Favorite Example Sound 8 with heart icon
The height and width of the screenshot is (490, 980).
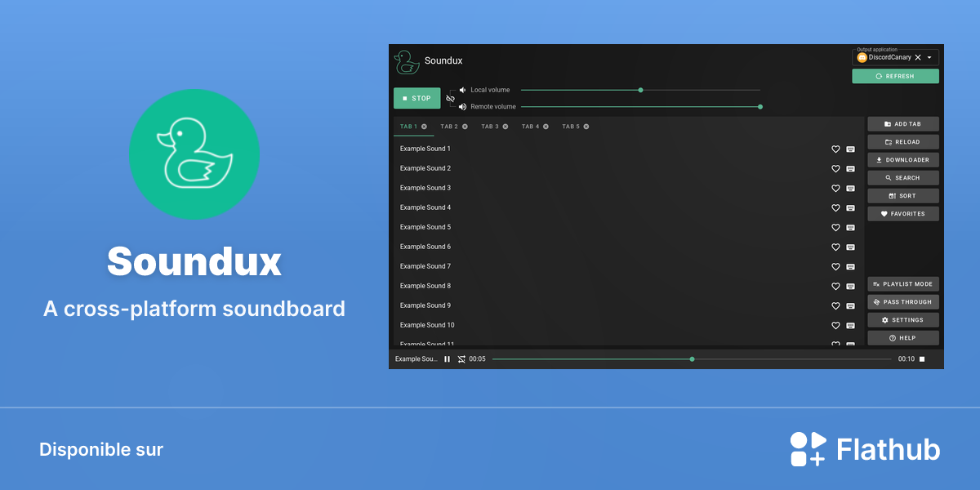pyautogui.click(x=835, y=287)
